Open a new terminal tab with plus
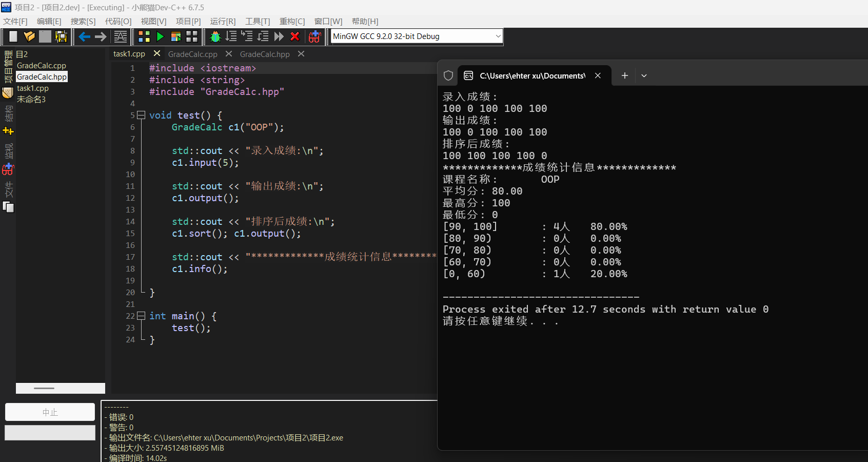Screen dimensions: 868x462 point(624,75)
